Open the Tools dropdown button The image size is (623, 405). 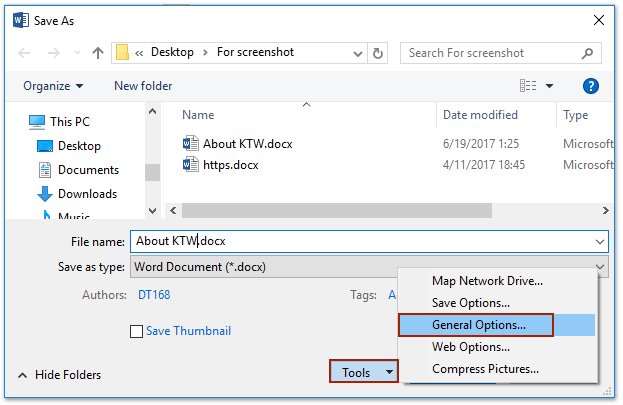364,372
